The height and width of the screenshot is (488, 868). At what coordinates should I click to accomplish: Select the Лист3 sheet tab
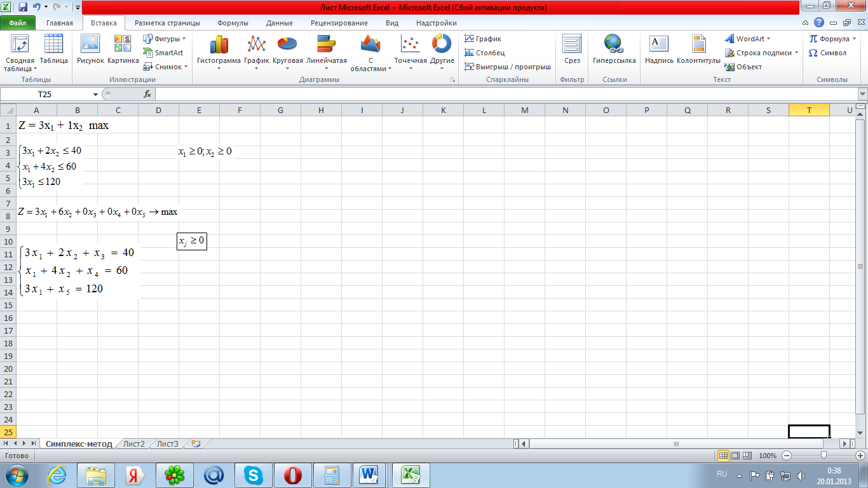coord(168,444)
